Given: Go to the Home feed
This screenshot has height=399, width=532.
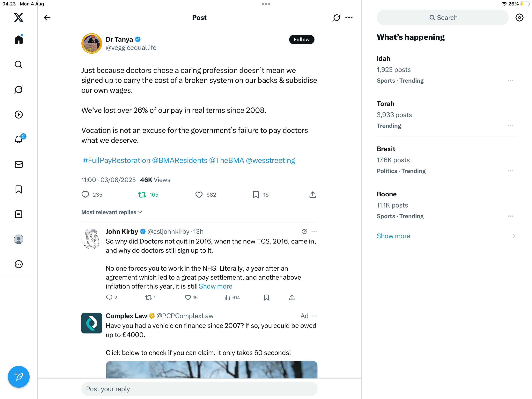Looking at the screenshot, I should [18, 40].
